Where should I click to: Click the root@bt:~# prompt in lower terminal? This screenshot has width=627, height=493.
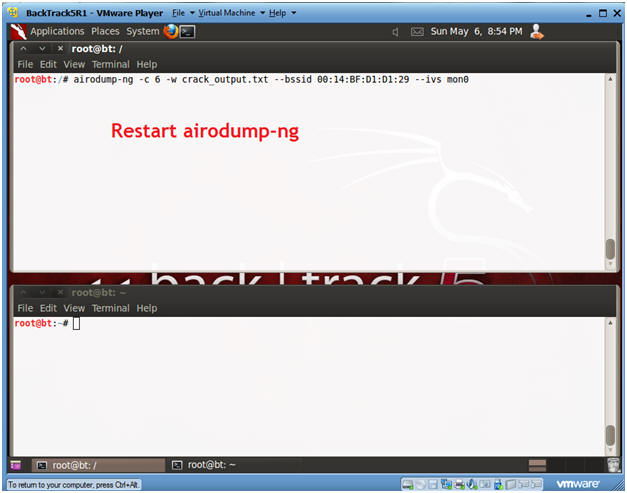pyautogui.click(x=41, y=323)
